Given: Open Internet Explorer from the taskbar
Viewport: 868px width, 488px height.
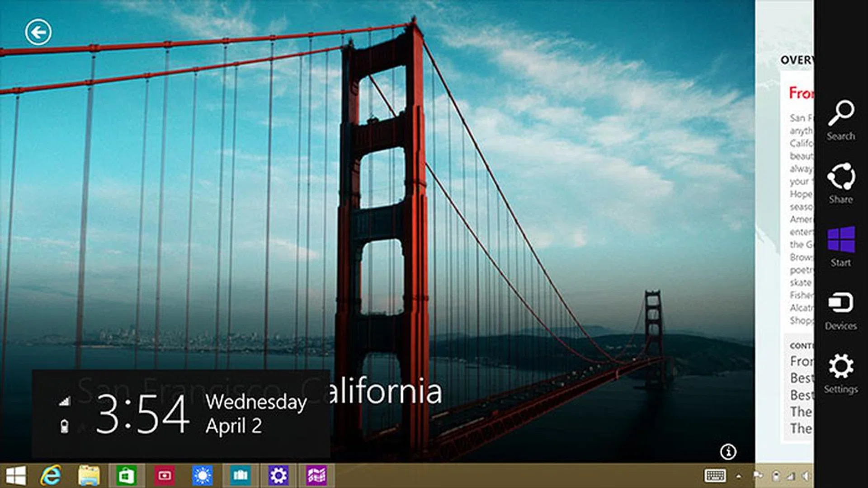Looking at the screenshot, I should pos(51,476).
